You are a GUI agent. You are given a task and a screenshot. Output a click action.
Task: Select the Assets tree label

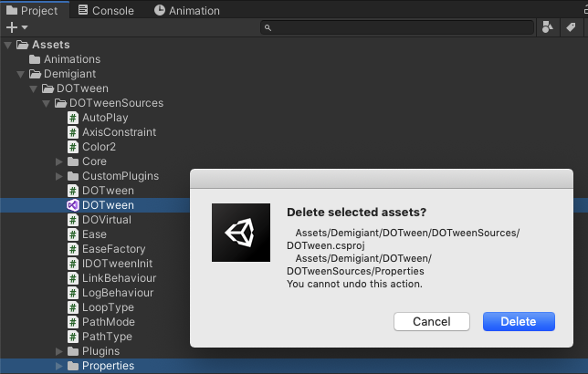coord(51,45)
